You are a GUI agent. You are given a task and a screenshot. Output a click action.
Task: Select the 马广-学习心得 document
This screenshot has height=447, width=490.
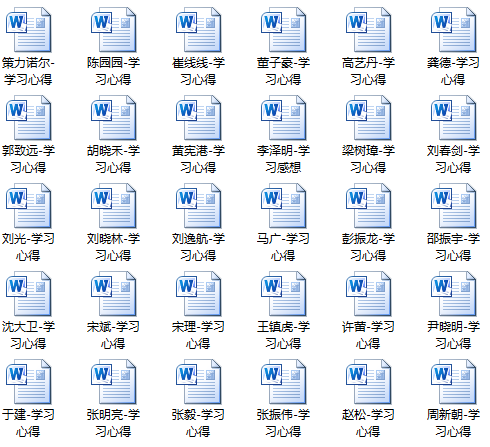(x=283, y=206)
